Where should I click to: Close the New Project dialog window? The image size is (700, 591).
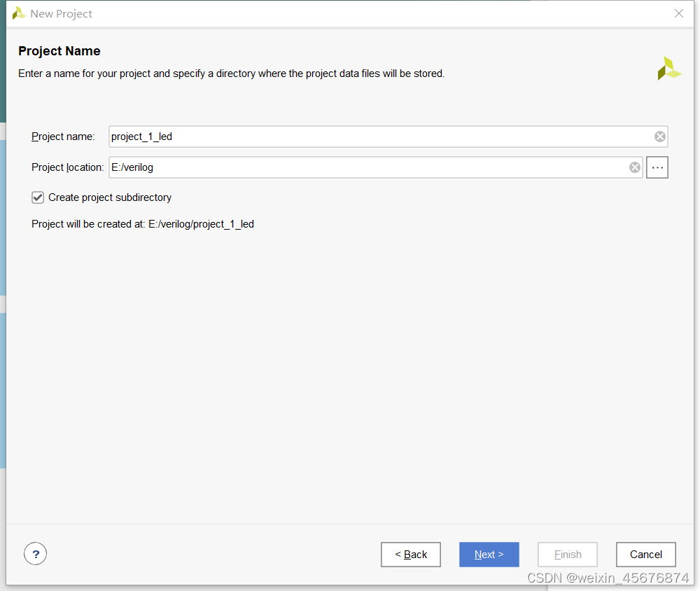click(x=678, y=14)
